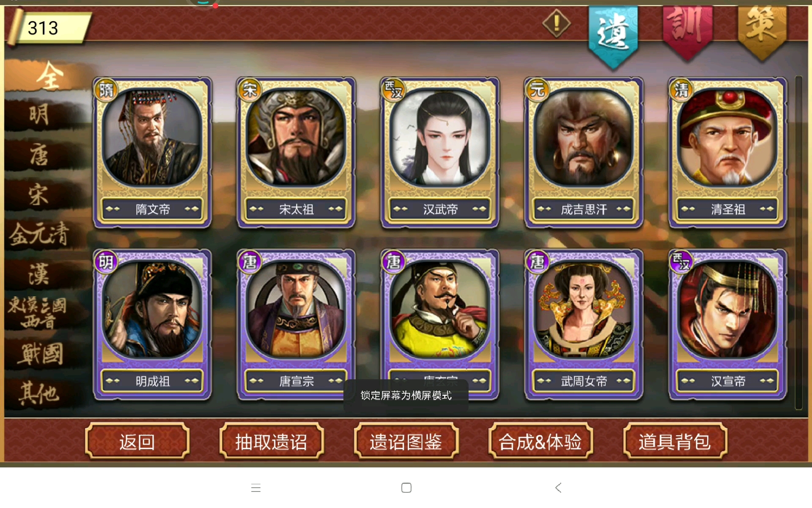Open the gold 策 banner tab

(x=762, y=33)
